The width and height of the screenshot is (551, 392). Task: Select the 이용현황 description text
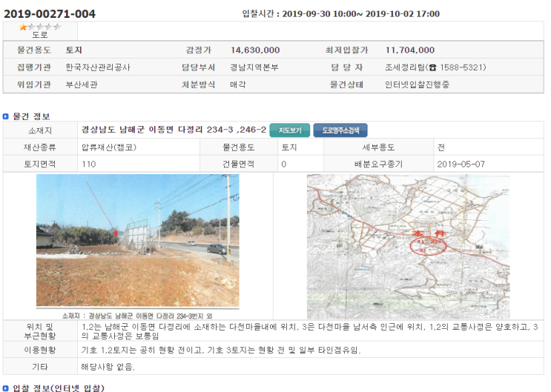pos(221,350)
